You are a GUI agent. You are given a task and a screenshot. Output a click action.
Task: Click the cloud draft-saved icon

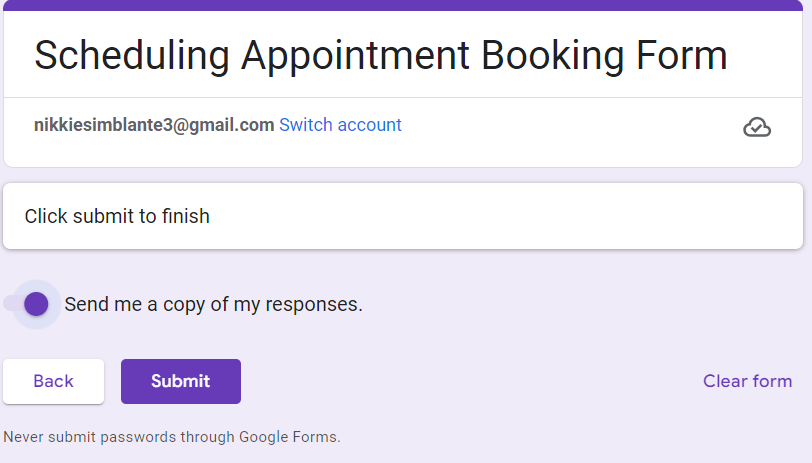(x=757, y=127)
